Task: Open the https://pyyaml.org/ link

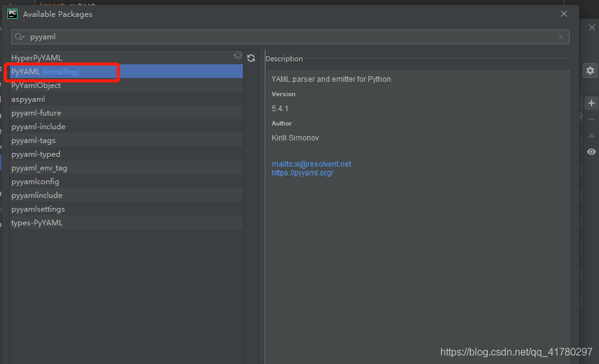Action: click(302, 173)
